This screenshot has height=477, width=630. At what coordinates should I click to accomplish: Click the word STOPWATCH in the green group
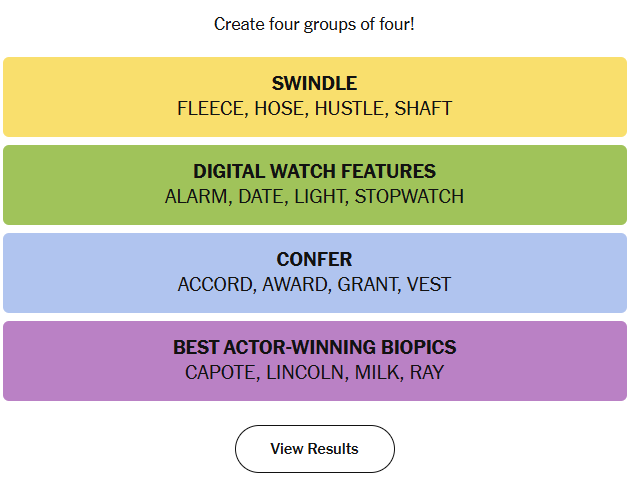[409, 196]
